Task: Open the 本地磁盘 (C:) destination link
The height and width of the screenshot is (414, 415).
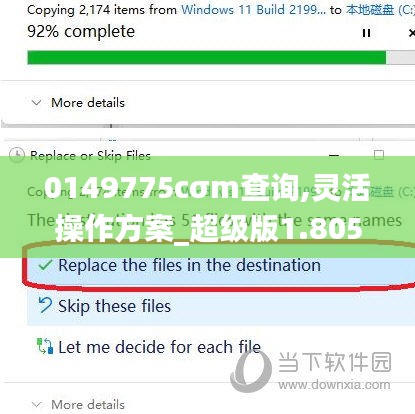Action: (380, 10)
